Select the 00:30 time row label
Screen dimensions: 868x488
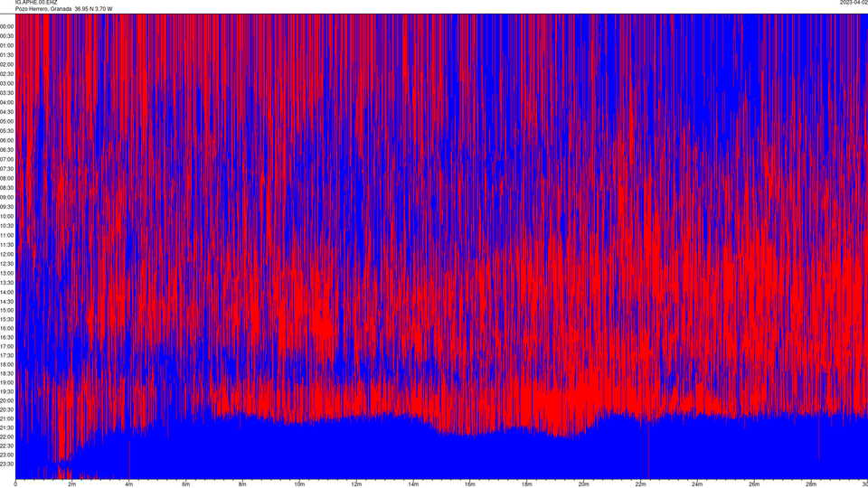[x=6, y=36]
